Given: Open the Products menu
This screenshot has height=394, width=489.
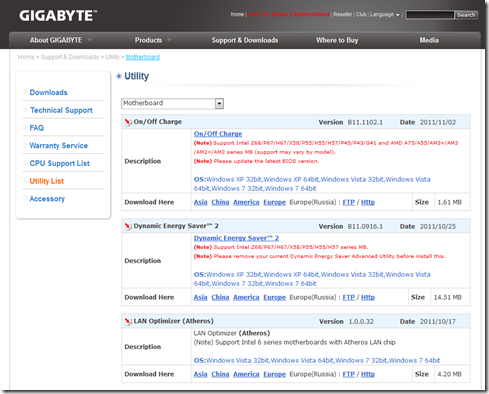Looking at the screenshot, I should click(148, 40).
